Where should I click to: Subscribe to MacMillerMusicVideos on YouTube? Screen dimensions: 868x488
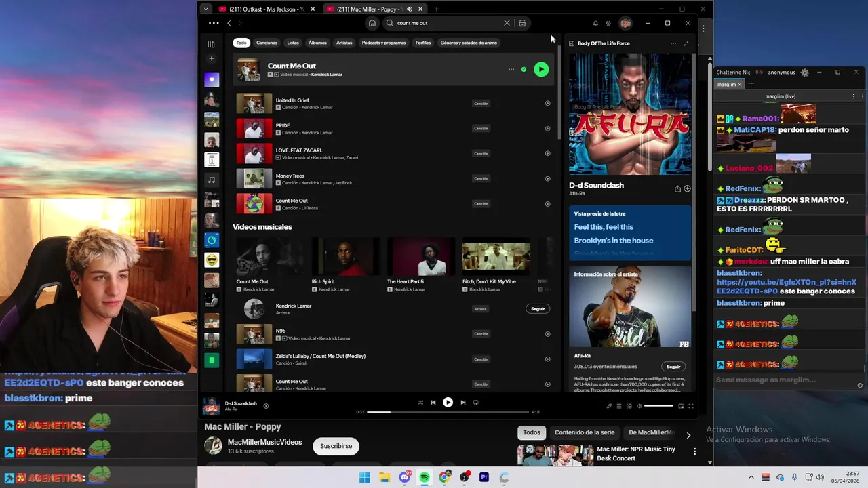tap(336, 446)
